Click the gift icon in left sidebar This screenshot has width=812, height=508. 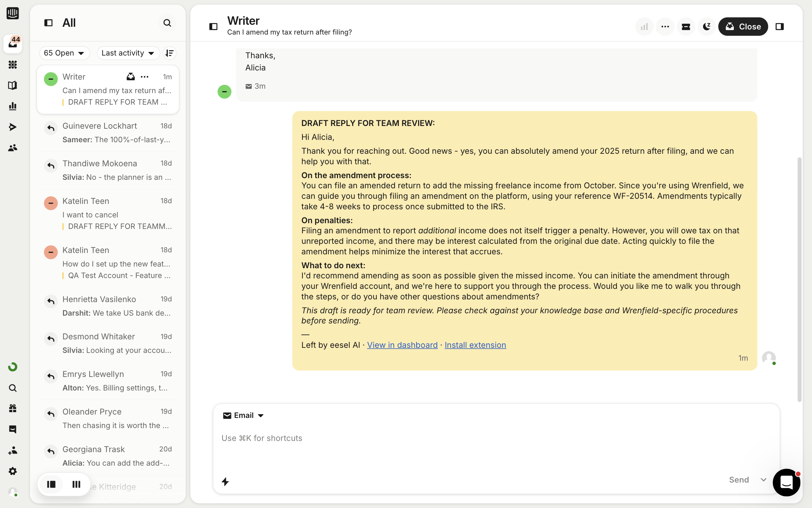13,408
